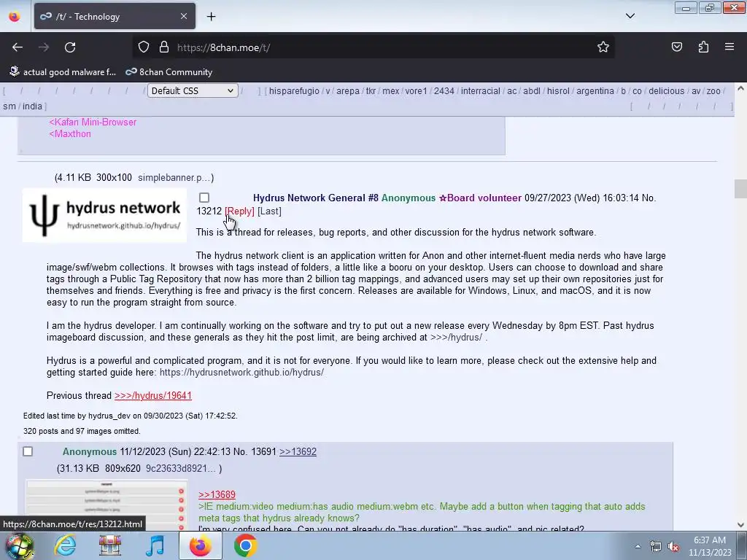Open the clock showing 6:37 AM
This screenshot has height=560, width=747.
tap(710, 546)
